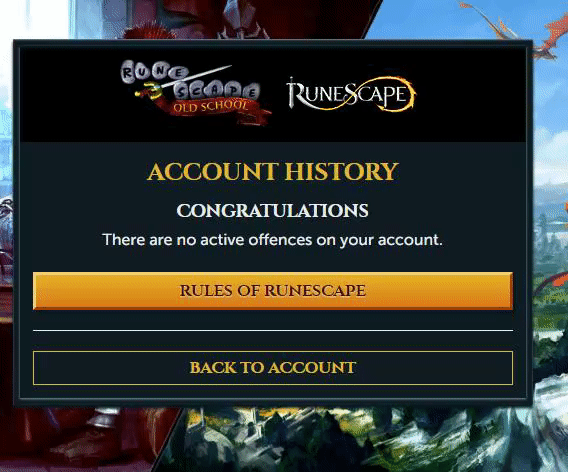The width and height of the screenshot is (568, 472).
Task: Click the word RUNESCAPE on the orange button
Action: (315, 291)
